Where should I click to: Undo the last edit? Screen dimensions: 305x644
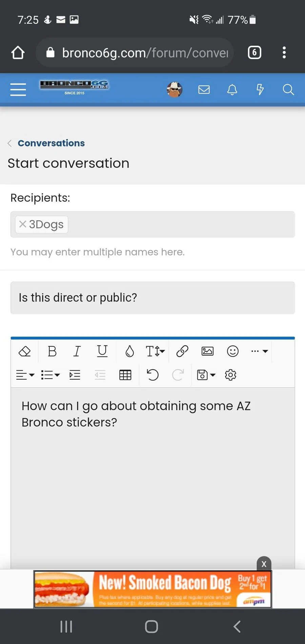(152, 375)
